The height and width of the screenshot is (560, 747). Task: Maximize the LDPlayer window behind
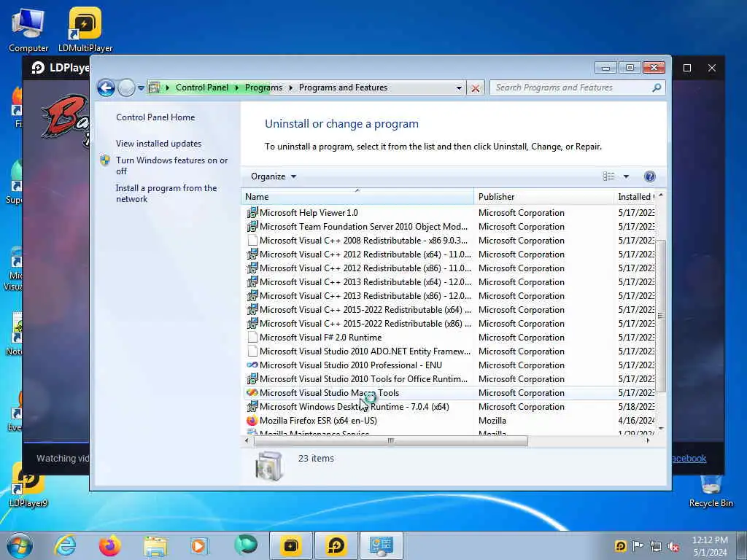[x=687, y=68]
